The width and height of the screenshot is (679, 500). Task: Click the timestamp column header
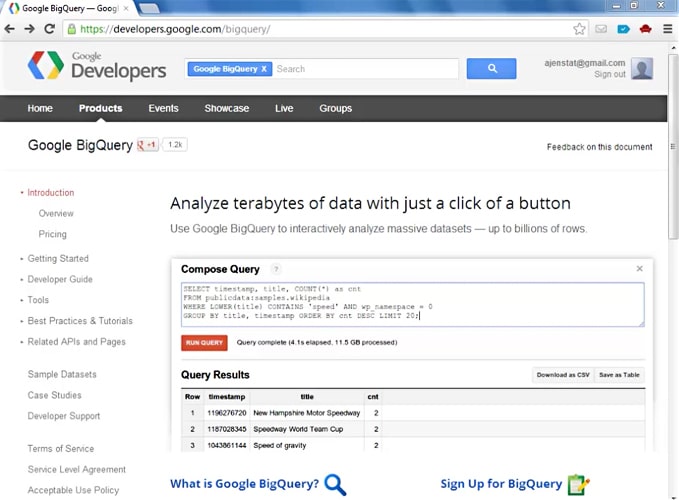coord(226,397)
